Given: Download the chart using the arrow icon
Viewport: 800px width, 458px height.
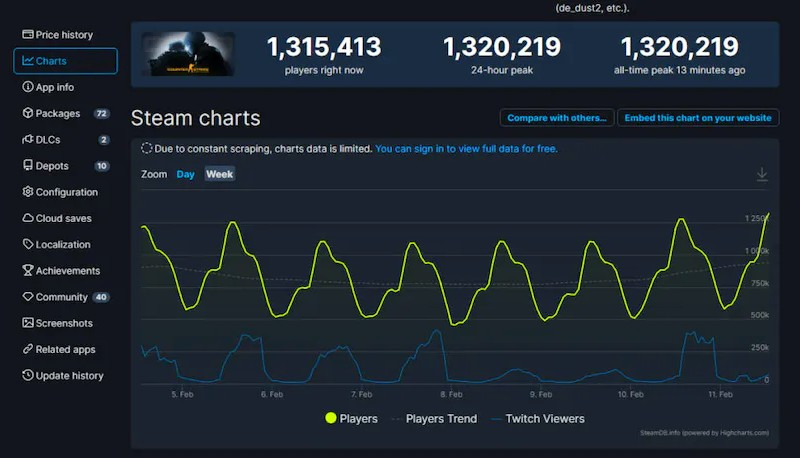Looking at the screenshot, I should [762, 174].
